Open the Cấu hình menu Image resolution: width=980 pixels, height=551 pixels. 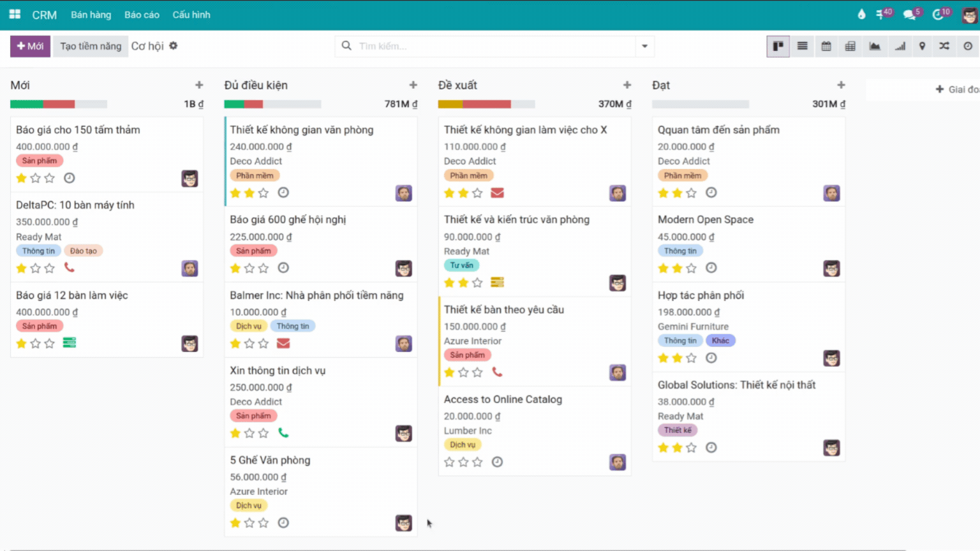click(191, 15)
